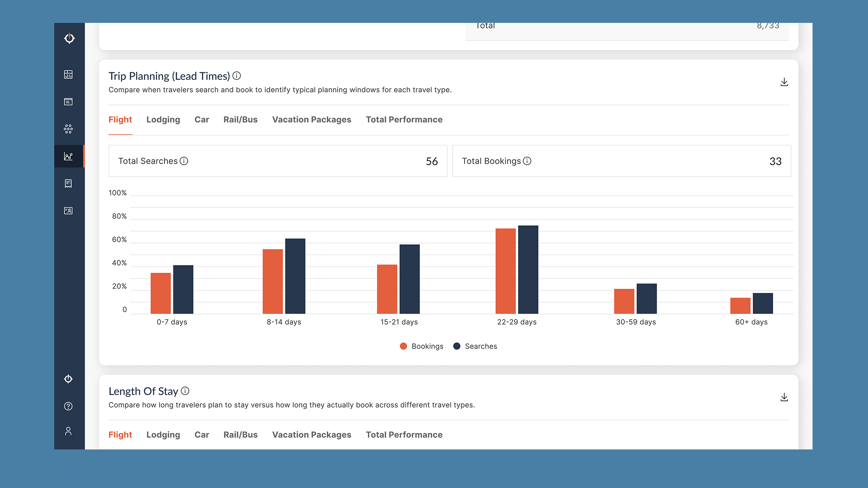868x488 pixels.
Task: Open the calendar icon in the sidebar
Action: pos(68,75)
